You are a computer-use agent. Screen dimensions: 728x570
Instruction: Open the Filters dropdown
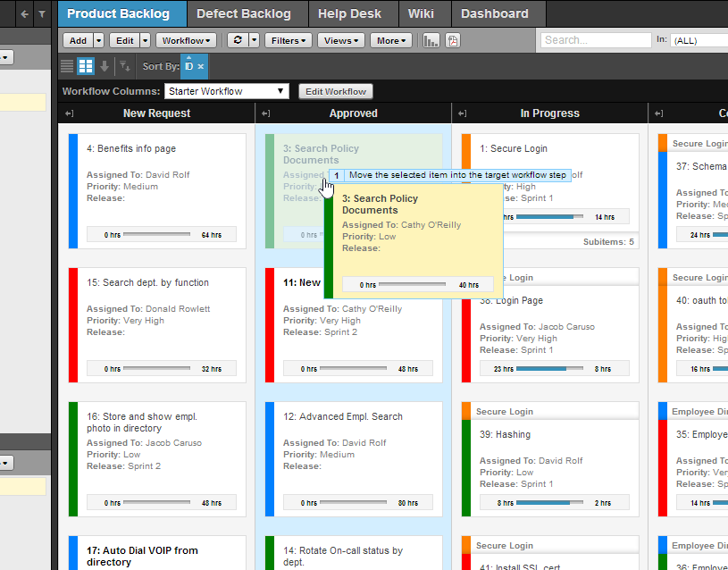(289, 40)
